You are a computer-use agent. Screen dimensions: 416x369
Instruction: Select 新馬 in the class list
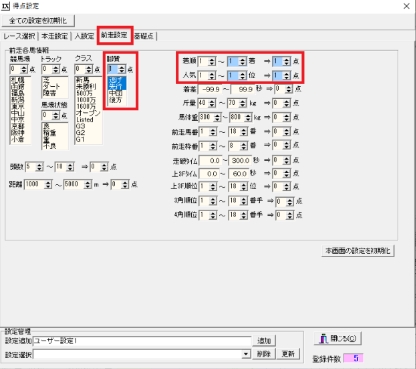pos(82,80)
